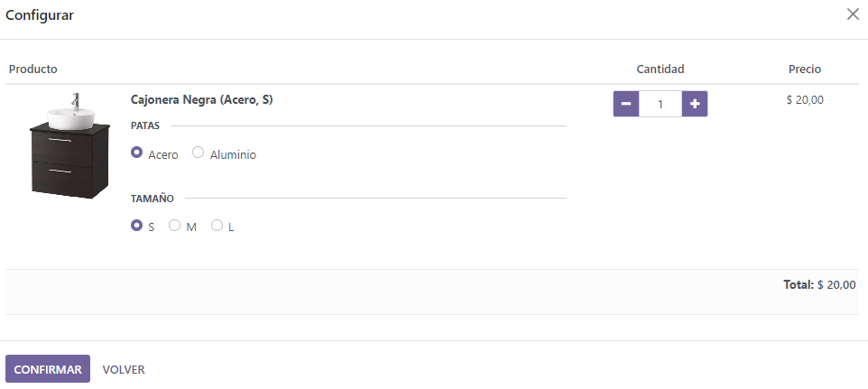Close the Configurar dialog with the X
The width and height of the screenshot is (868, 389).
click(853, 14)
